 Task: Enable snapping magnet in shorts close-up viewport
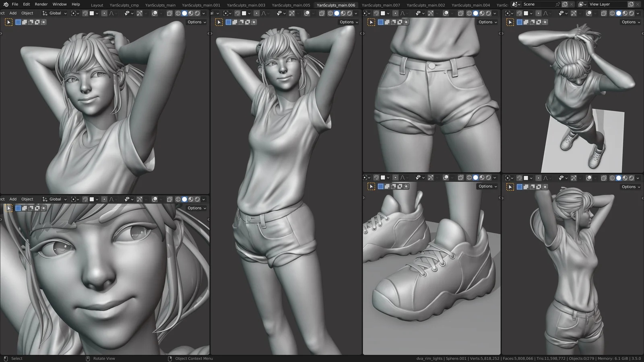tap(376, 13)
